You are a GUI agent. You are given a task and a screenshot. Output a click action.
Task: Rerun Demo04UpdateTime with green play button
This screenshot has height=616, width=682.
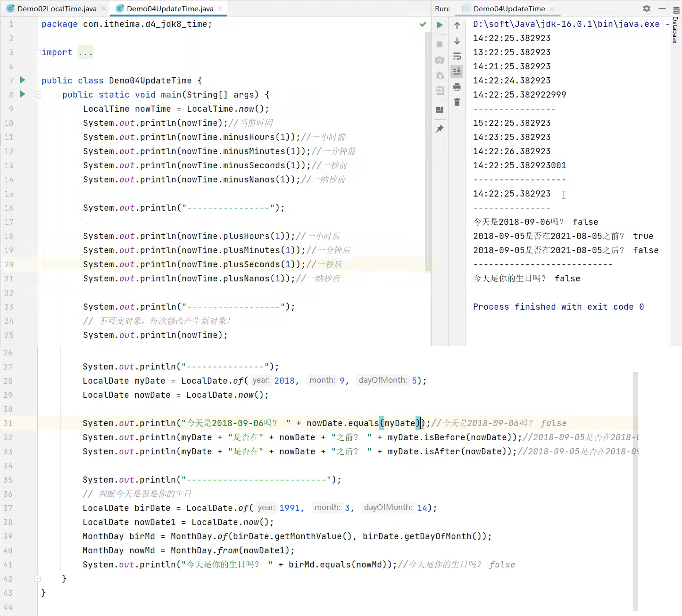click(440, 25)
